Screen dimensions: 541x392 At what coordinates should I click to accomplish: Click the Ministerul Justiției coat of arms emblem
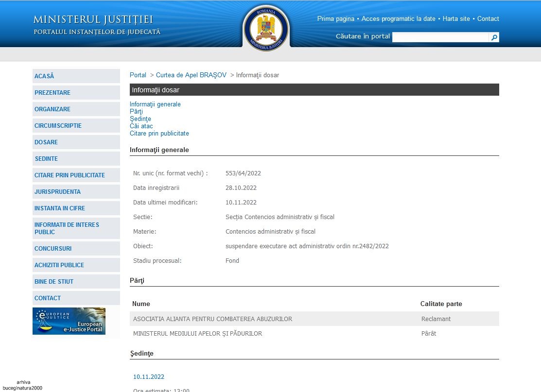(x=266, y=28)
